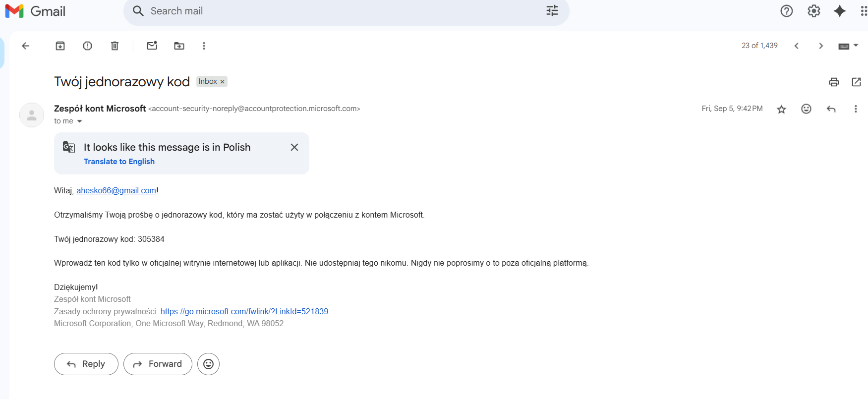The height and width of the screenshot is (399, 868).
Task: Focus the Search mail field
Action: coord(346,11)
